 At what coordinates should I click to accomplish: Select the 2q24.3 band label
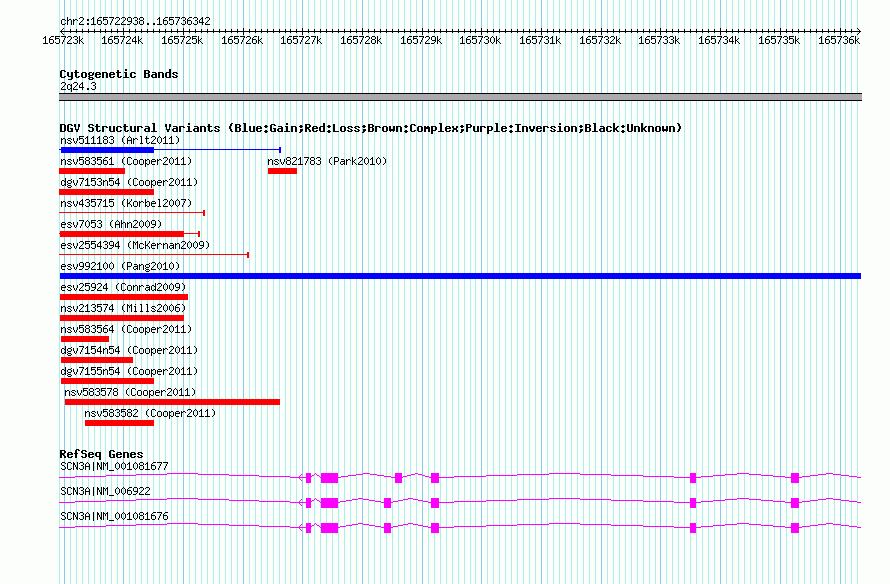78,86
